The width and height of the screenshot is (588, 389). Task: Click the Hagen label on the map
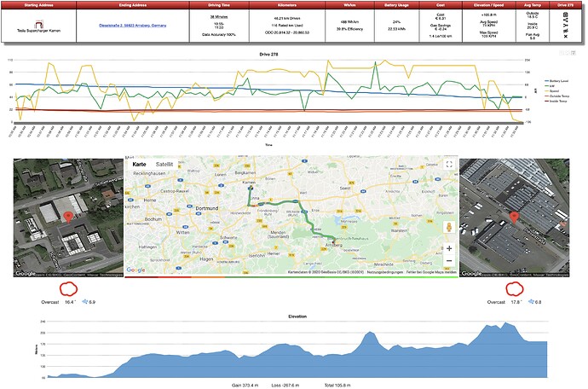point(206,259)
